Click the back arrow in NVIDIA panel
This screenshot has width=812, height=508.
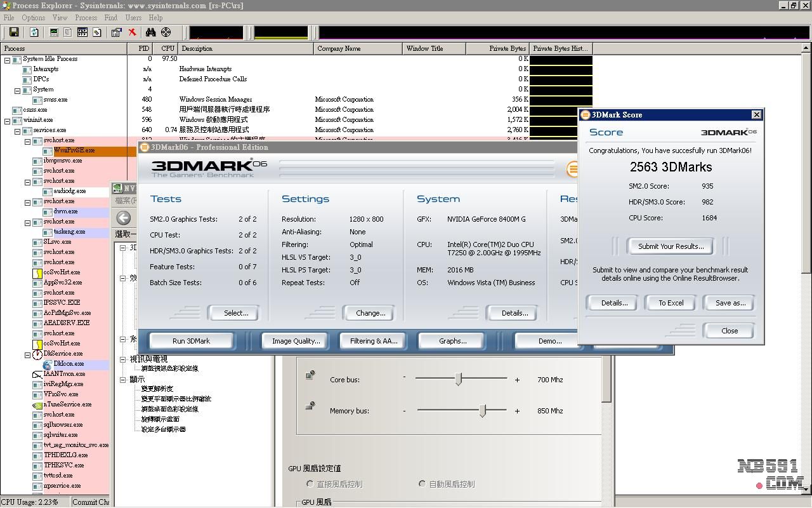pos(124,218)
